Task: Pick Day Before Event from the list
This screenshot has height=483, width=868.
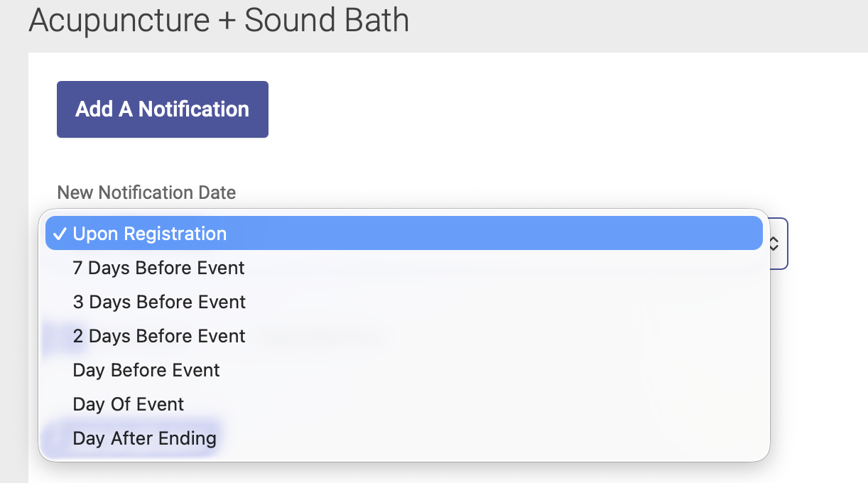Action: click(x=146, y=370)
